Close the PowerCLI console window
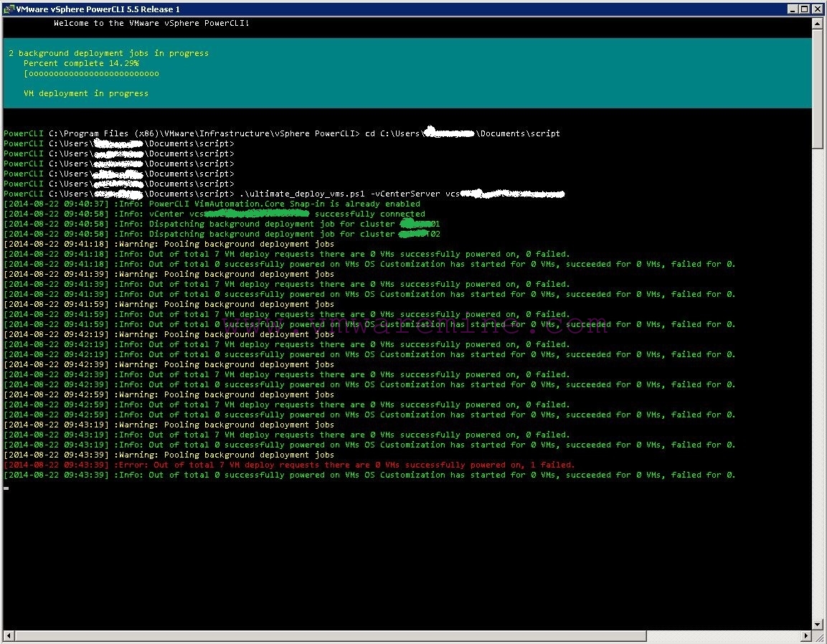This screenshot has height=644, width=827. [x=816, y=9]
